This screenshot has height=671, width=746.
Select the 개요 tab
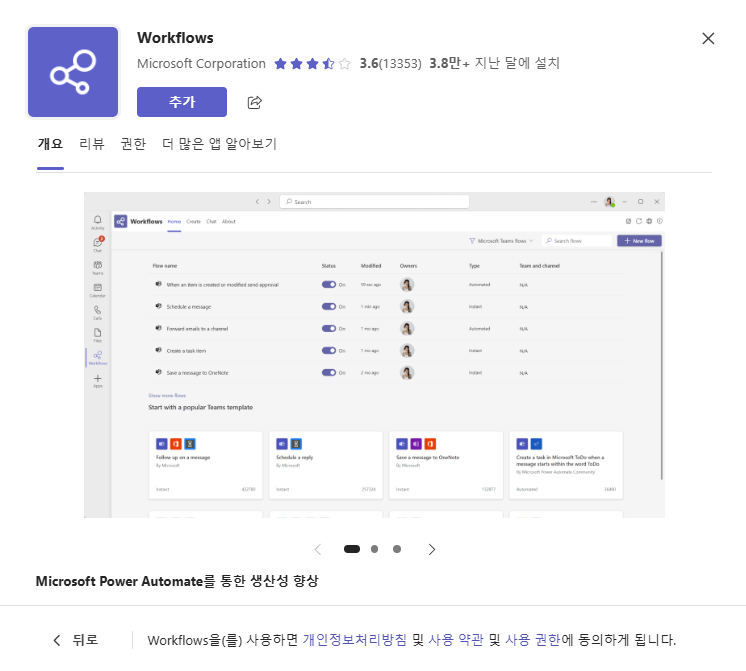click(x=50, y=144)
